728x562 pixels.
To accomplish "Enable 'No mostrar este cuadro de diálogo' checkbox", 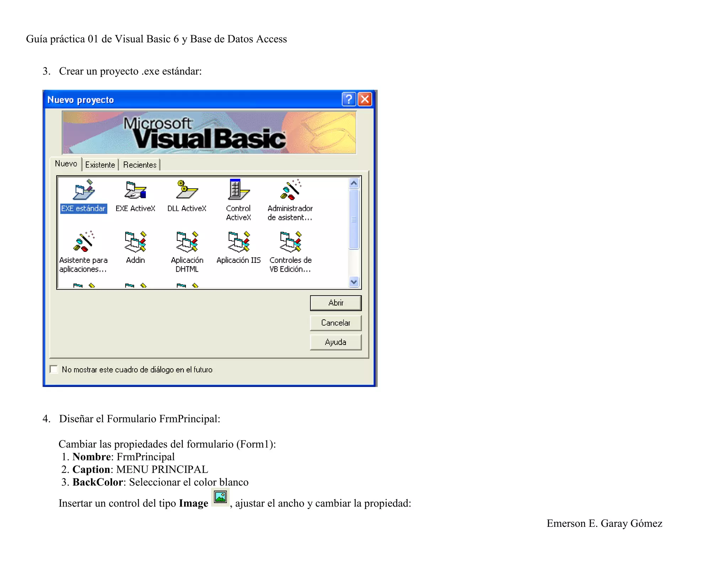I will pos(54,369).
